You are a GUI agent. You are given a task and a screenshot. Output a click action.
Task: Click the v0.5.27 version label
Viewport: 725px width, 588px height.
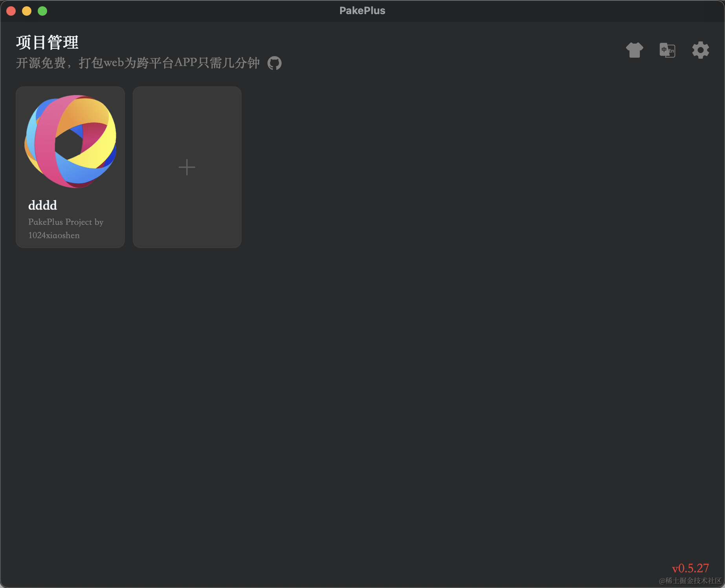[690, 568]
